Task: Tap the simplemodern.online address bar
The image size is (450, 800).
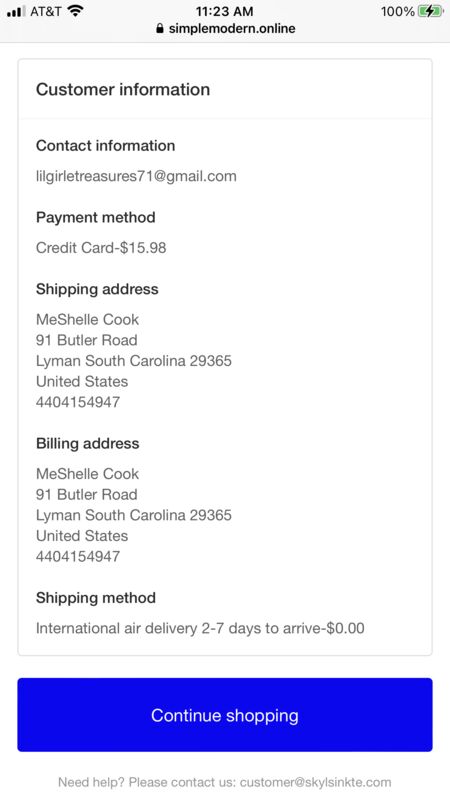Action: coord(225,29)
